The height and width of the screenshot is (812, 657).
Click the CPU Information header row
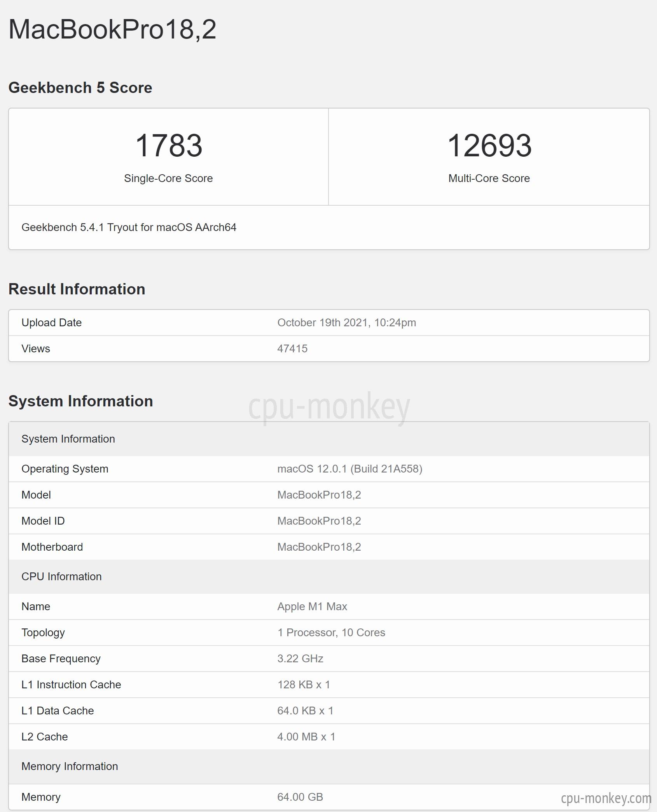click(329, 576)
